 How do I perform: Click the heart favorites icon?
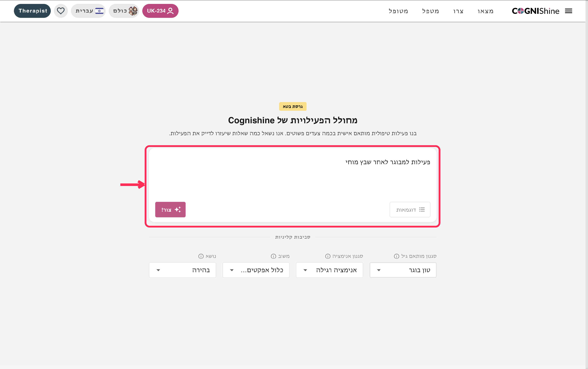pos(61,11)
